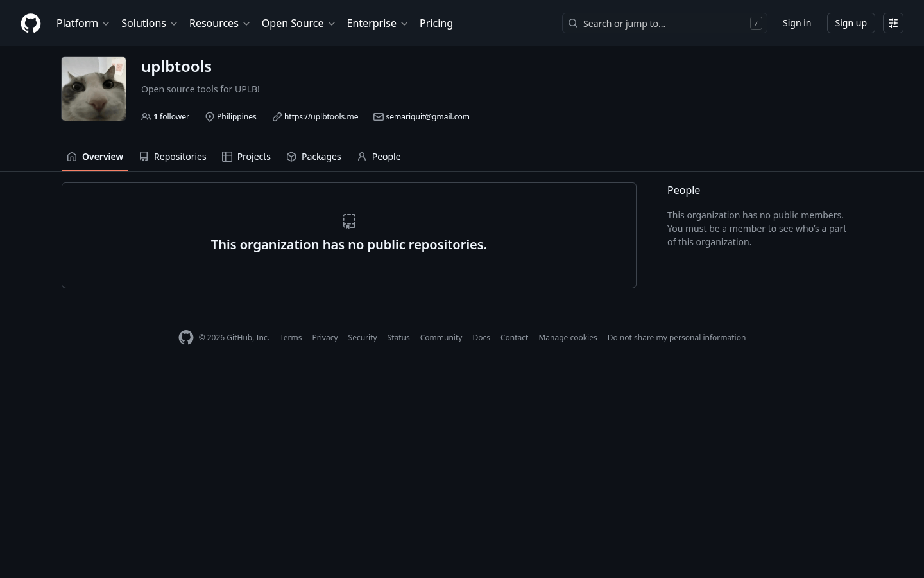Switch to the Packages tab
This screenshot has width=924, height=578.
[314, 157]
